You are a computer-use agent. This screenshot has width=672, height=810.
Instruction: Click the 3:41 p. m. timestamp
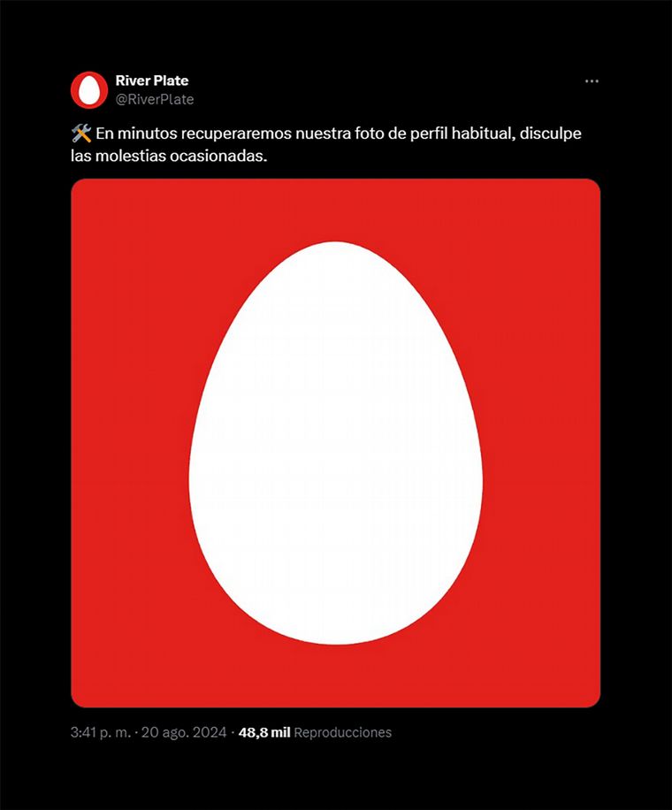(101, 733)
